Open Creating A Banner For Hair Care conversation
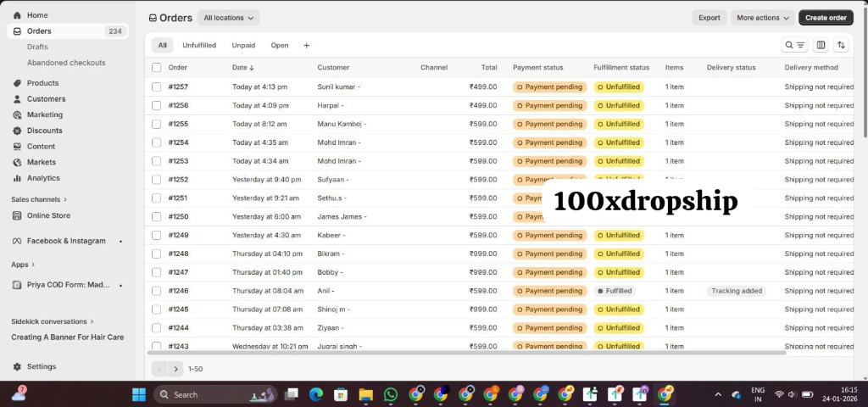The height and width of the screenshot is (407, 868). pos(68,337)
